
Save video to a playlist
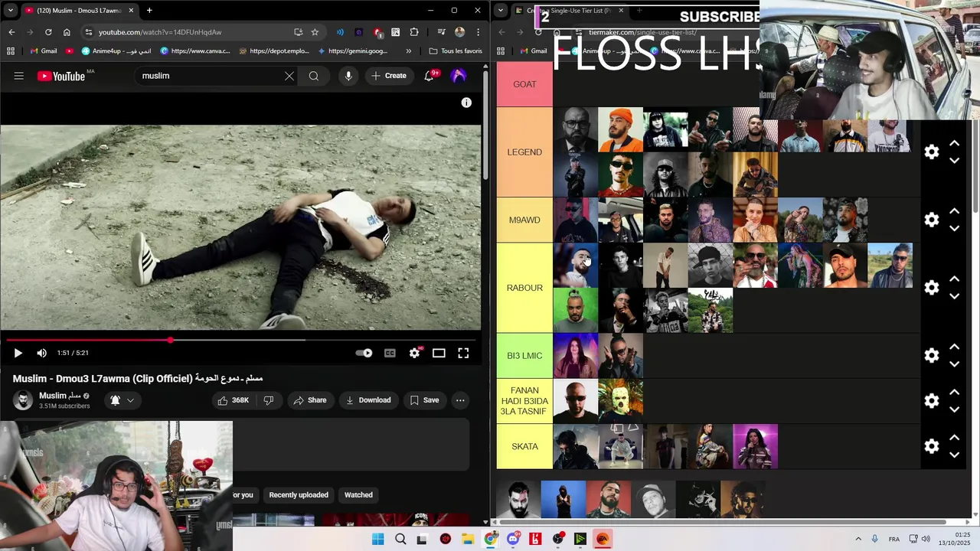click(x=424, y=400)
